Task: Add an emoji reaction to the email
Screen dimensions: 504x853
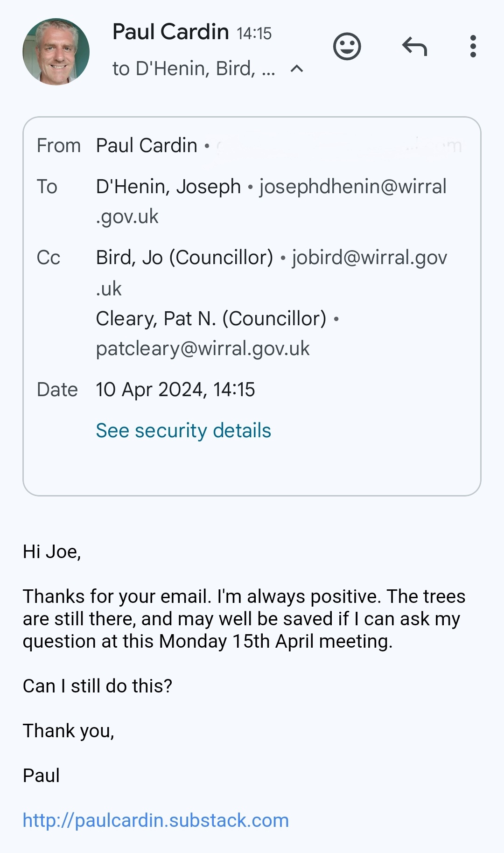Action: [x=347, y=47]
